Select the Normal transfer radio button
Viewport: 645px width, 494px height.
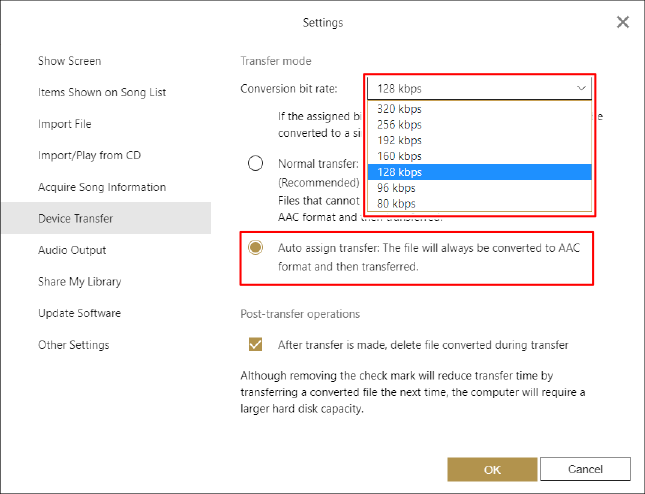[256, 164]
